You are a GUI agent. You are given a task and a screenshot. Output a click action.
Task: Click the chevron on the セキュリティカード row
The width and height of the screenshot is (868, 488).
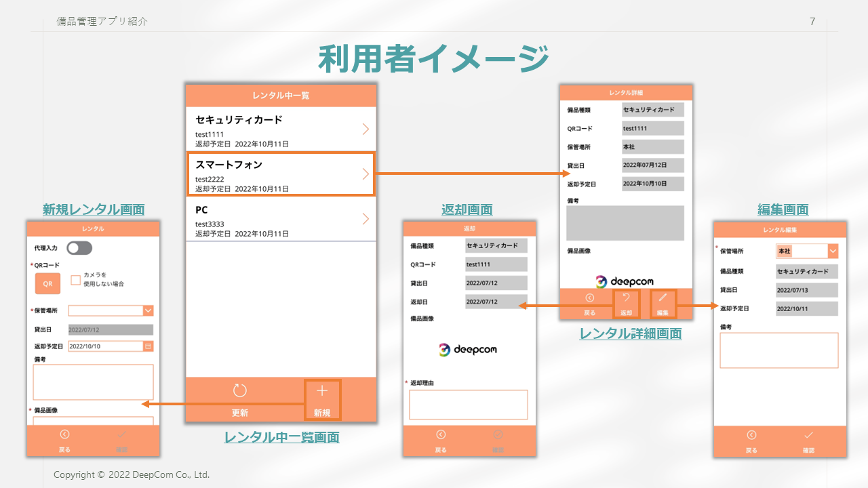(x=366, y=129)
